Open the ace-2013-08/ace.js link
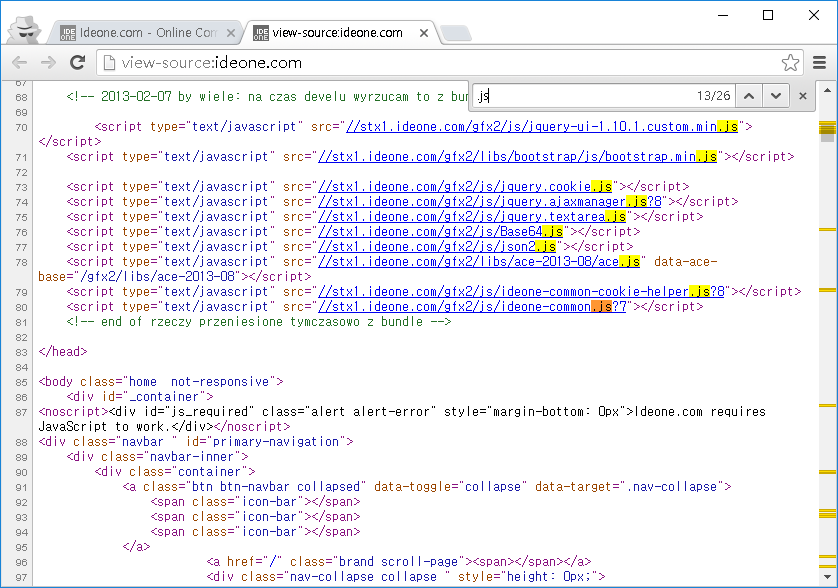Image resolution: width=838 pixels, height=588 pixels. coord(479,261)
